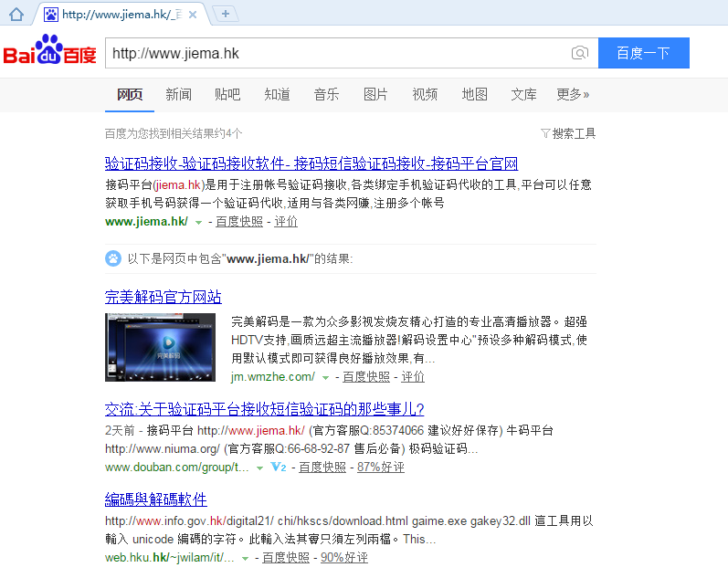
Task: Open 百度快照 for jm.wmzhe.com result
Action: click(x=366, y=376)
